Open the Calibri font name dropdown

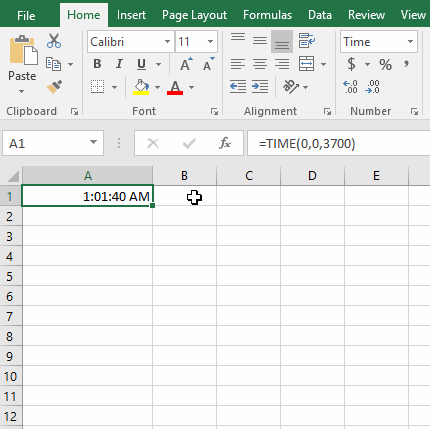pos(167,42)
